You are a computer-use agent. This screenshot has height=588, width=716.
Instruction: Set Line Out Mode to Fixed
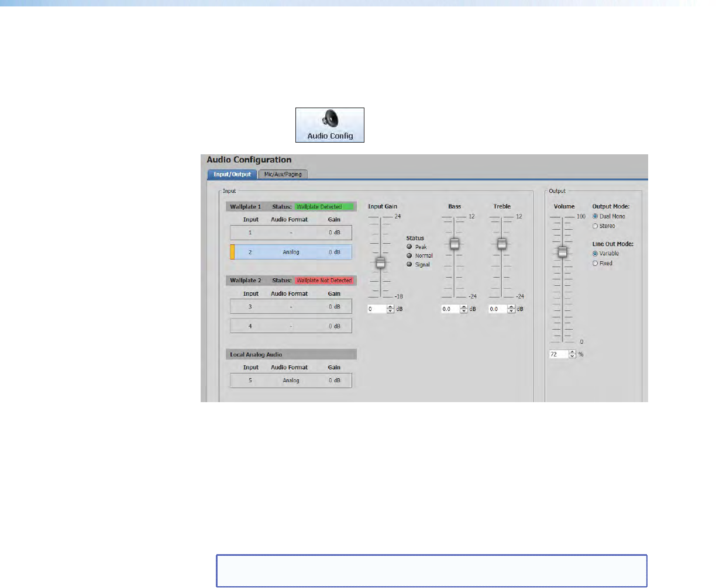[595, 264]
